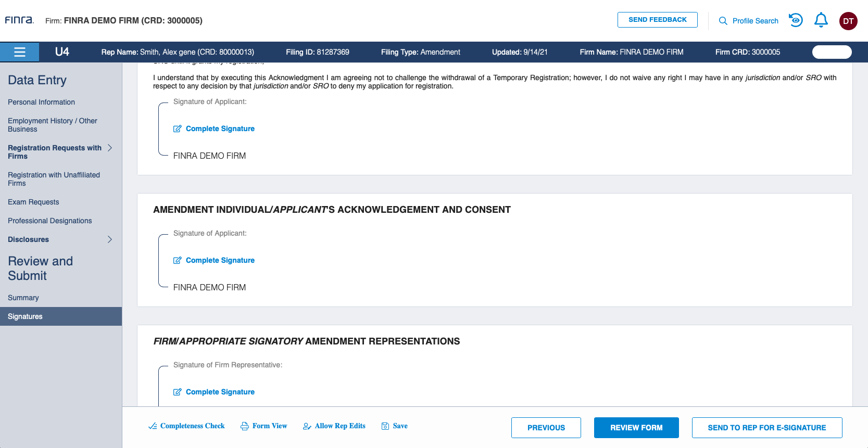Select Personal Information in the sidebar
The image size is (868, 448).
41,102
